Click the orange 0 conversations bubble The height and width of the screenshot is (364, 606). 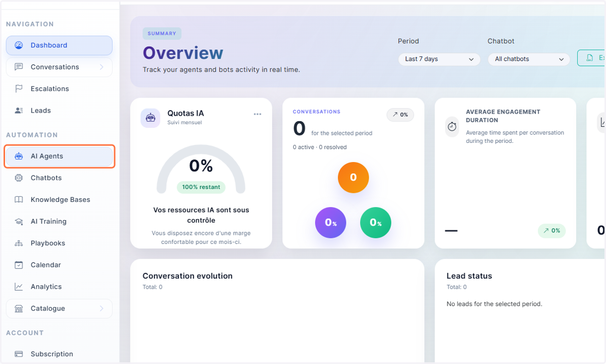point(353,177)
